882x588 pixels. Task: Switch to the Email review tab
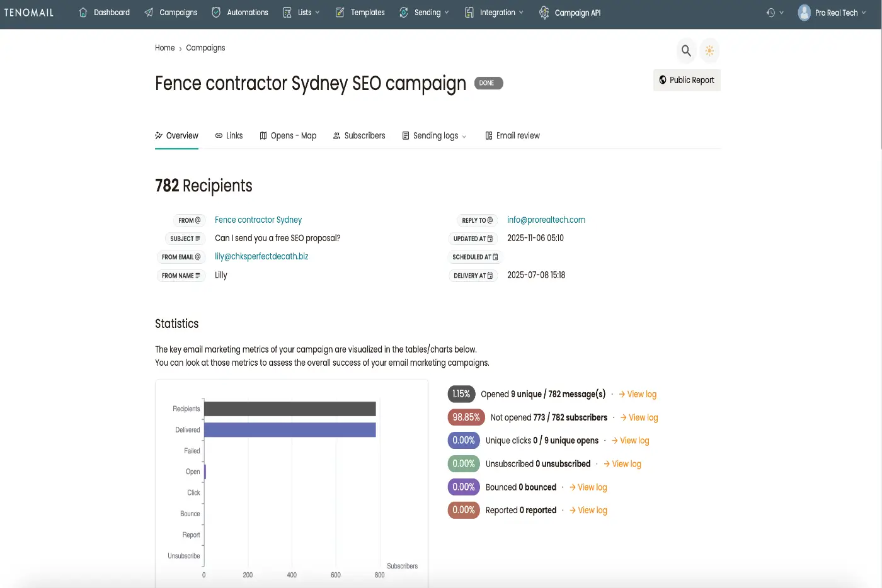pyautogui.click(x=512, y=135)
